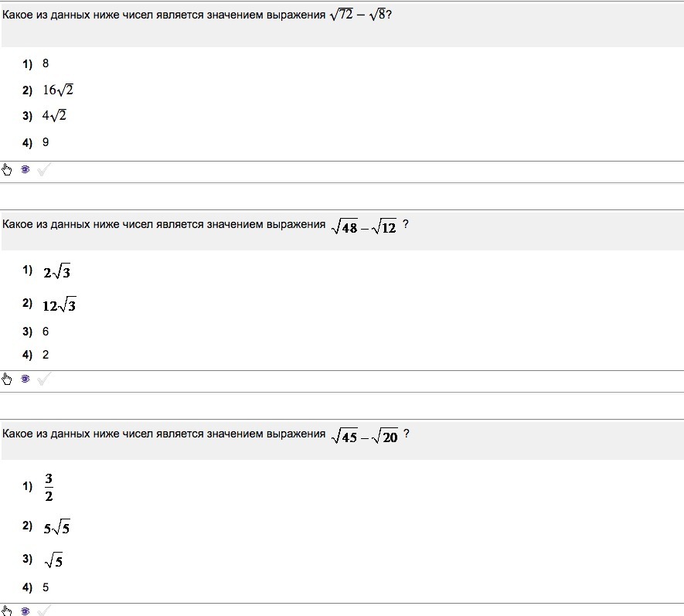Click the hand icon under the √48 − √12 question

[7, 379]
